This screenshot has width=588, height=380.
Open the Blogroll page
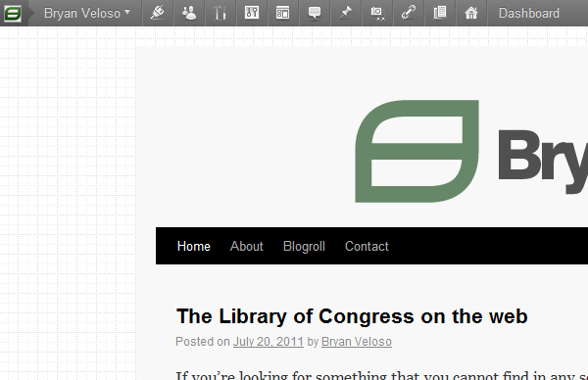tap(304, 246)
